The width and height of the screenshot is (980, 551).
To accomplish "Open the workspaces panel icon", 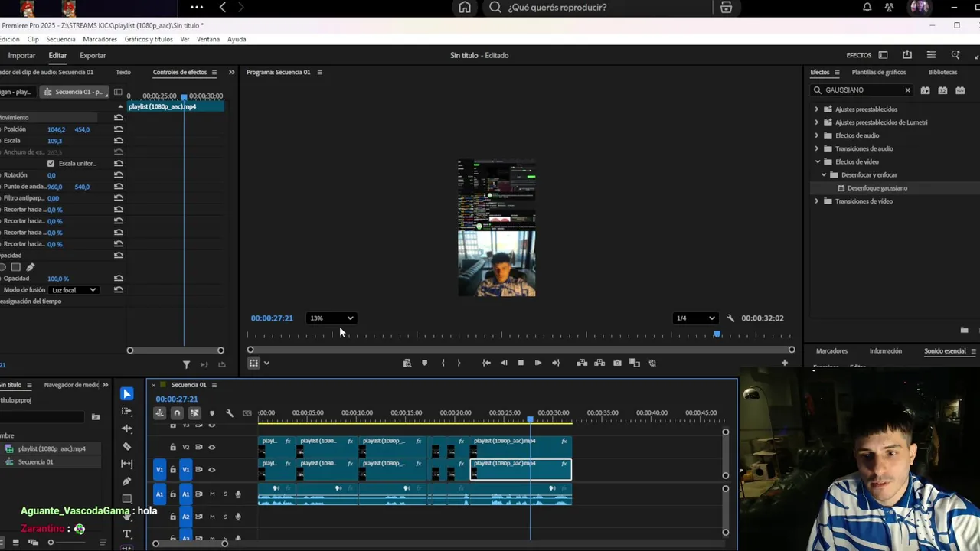I will (x=883, y=55).
